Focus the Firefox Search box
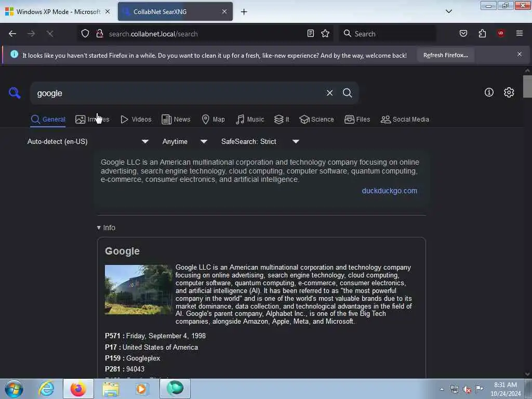Image resolution: width=532 pixels, height=399 pixels. point(387,34)
